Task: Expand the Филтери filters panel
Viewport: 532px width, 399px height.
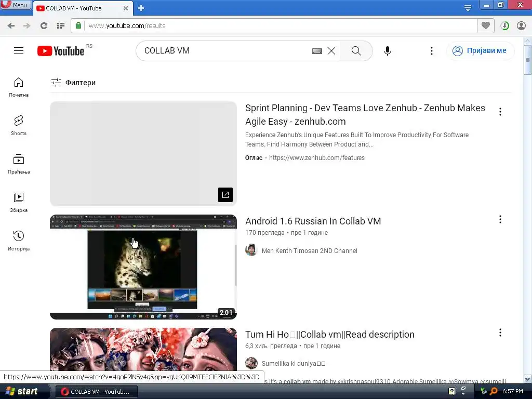Action: [x=73, y=83]
